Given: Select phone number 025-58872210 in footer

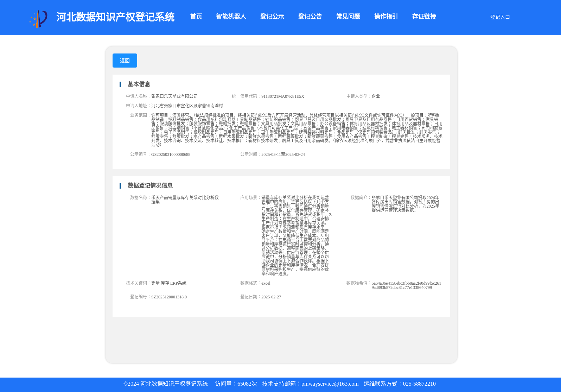Looking at the screenshot, I should click(x=419, y=384).
